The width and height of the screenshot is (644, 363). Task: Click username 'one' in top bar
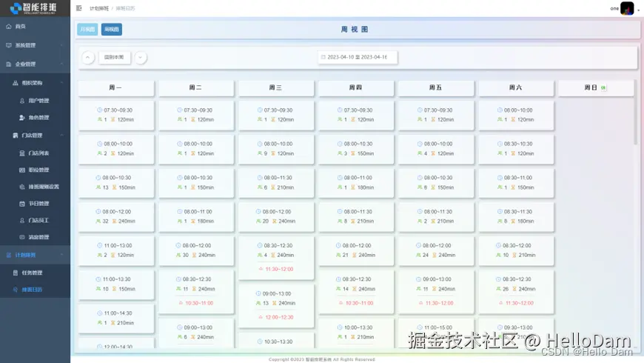click(x=614, y=8)
